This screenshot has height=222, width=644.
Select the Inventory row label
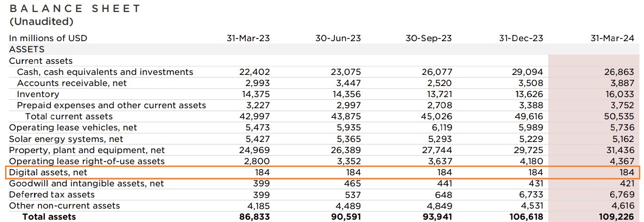pos(38,94)
